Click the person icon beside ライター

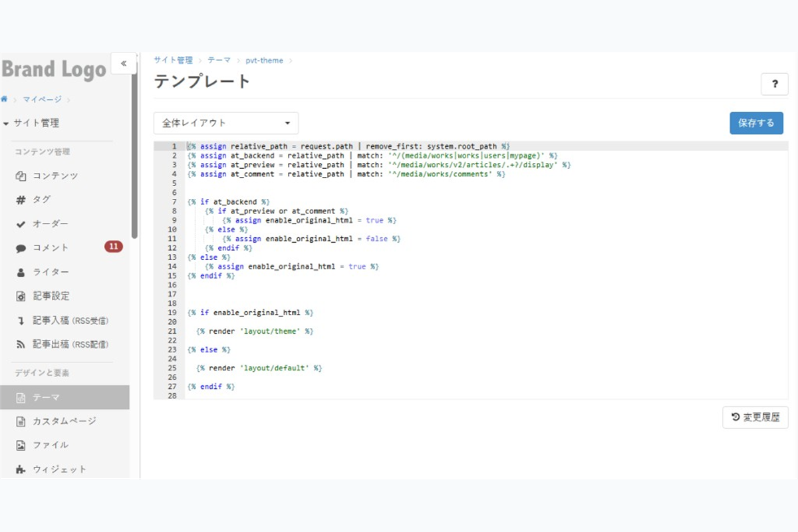[x=20, y=272]
